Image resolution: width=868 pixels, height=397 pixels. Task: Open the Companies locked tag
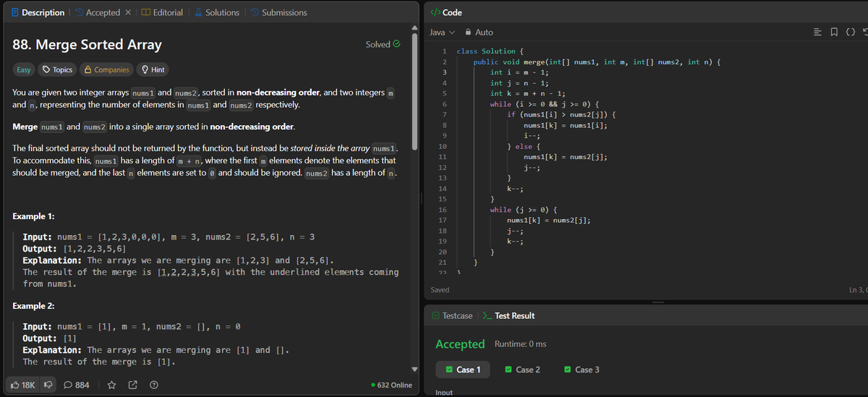click(106, 69)
